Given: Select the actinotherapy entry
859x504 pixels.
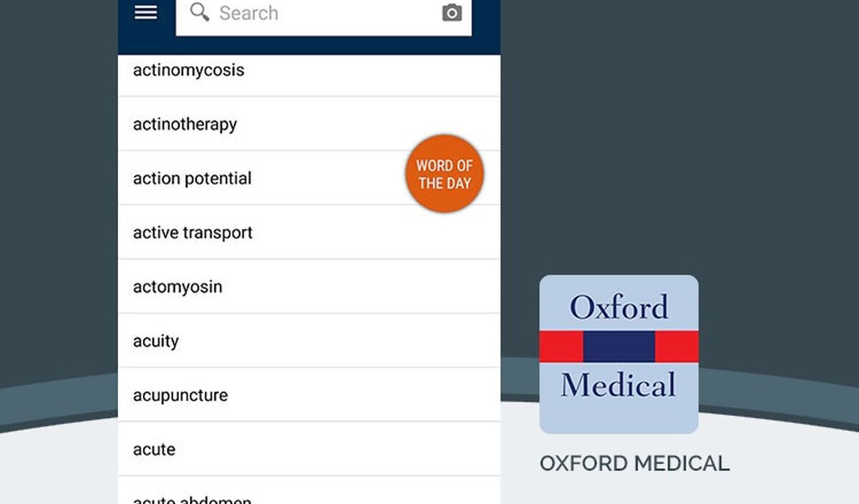Looking at the screenshot, I should pyautogui.click(x=309, y=124).
